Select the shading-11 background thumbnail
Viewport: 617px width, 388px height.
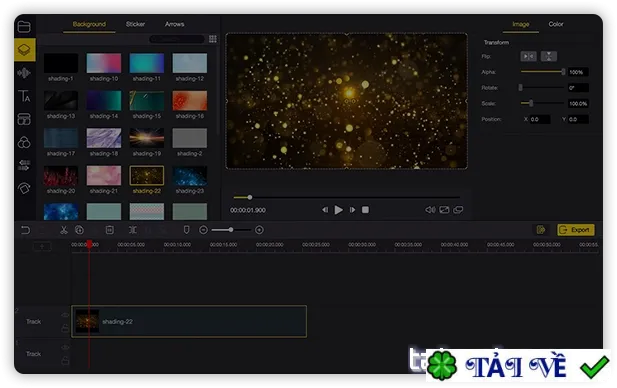(147, 63)
